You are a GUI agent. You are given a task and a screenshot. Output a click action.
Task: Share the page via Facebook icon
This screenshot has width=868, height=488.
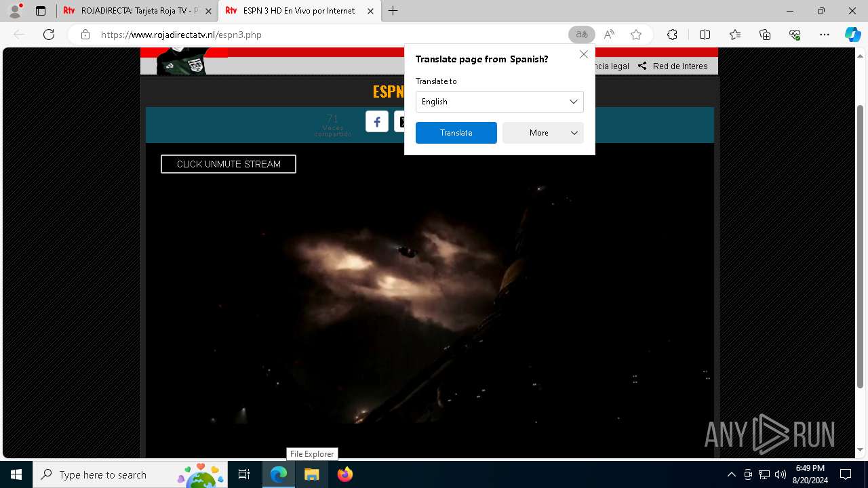click(377, 121)
